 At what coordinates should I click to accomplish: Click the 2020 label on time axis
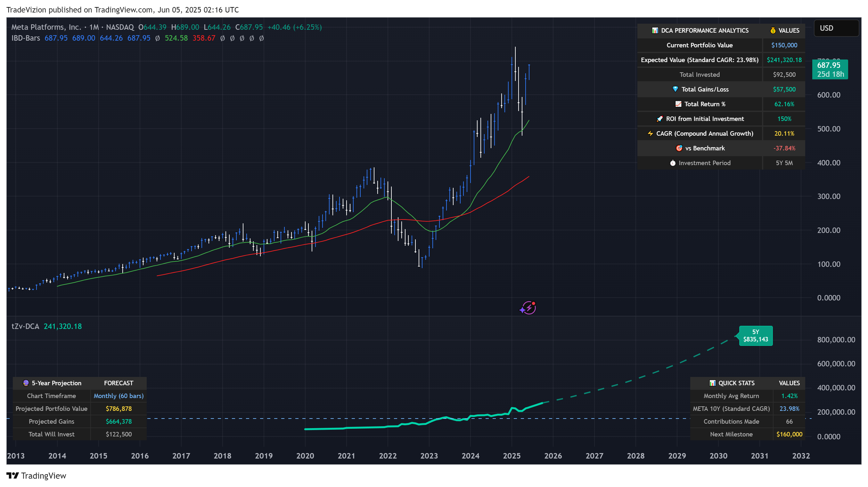coord(305,456)
